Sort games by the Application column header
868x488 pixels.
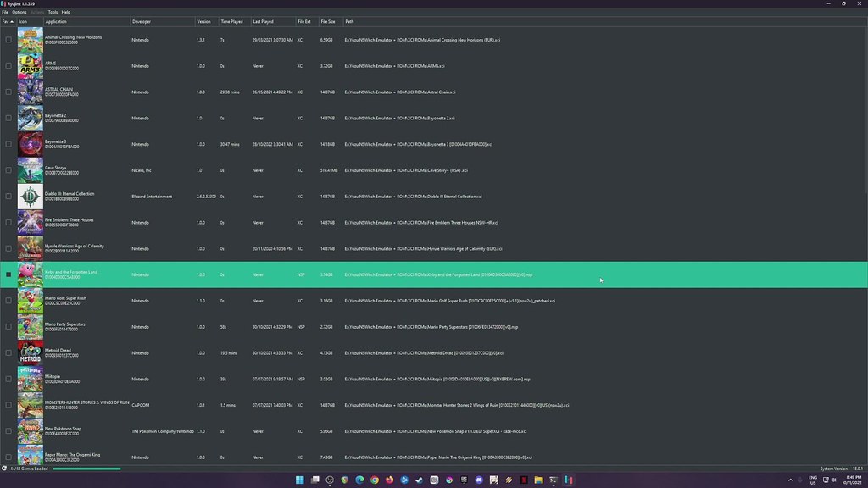[x=87, y=21]
